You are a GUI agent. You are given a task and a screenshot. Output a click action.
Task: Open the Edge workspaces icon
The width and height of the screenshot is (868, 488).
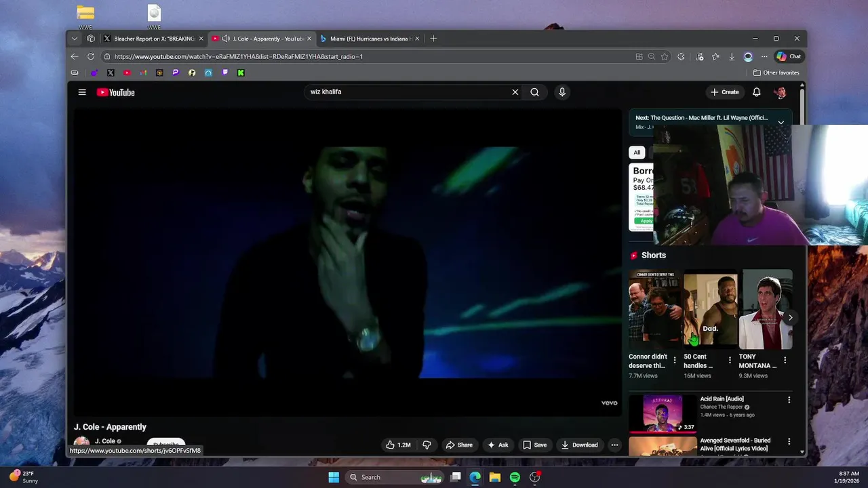click(x=91, y=39)
